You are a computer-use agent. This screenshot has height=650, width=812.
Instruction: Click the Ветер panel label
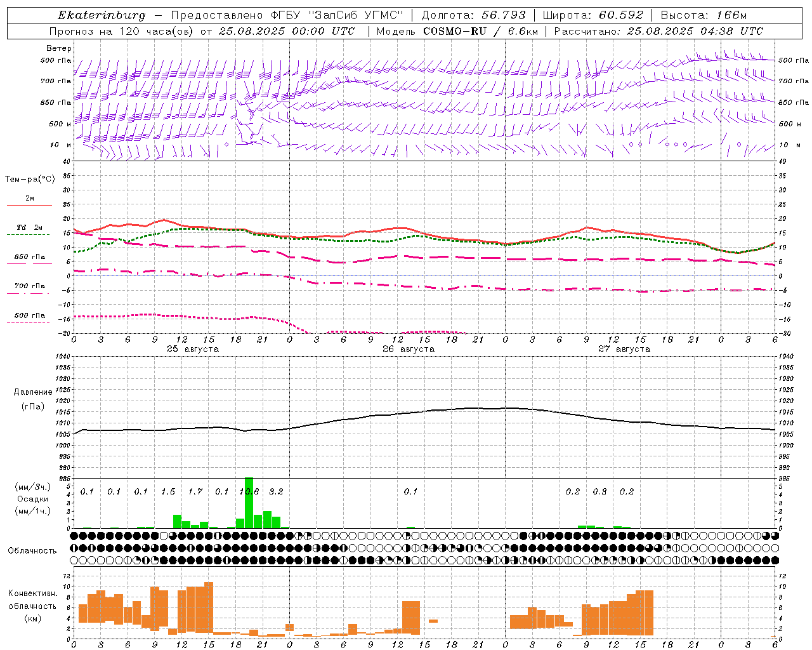pyautogui.click(x=58, y=48)
